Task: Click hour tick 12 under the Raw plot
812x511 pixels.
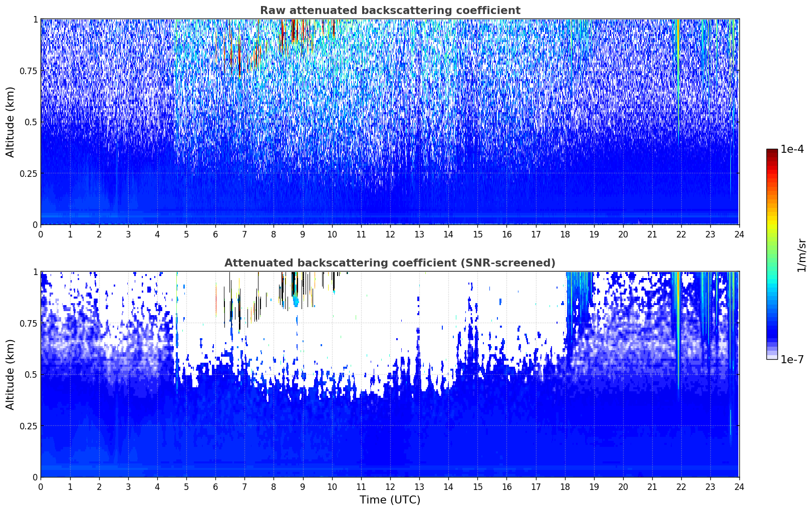Action: [390, 234]
